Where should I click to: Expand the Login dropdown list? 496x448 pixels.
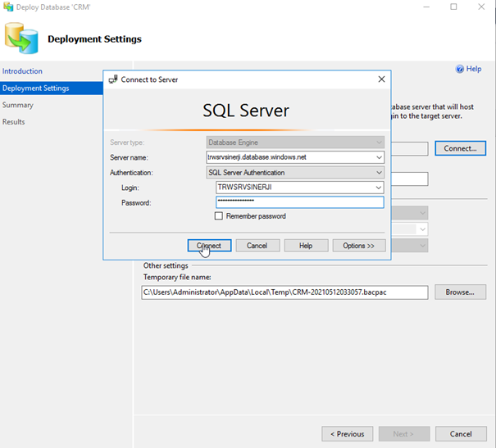pyautogui.click(x=378, y=188)
